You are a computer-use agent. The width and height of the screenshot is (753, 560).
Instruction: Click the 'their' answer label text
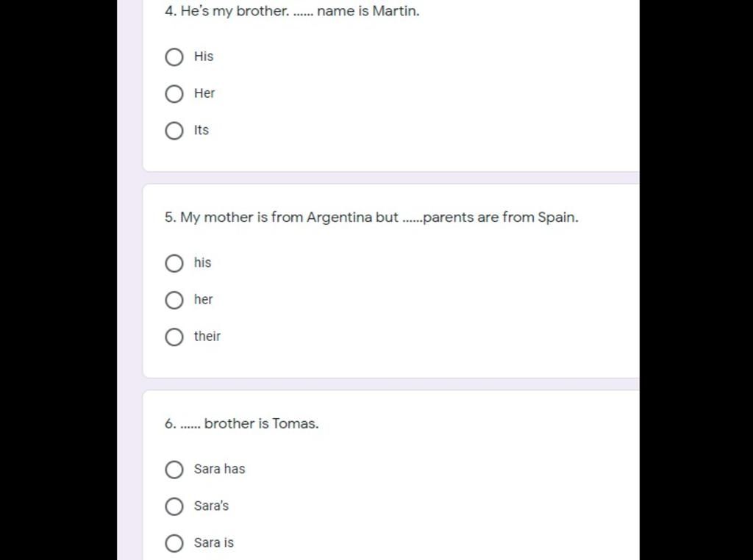pyautogui.click(x=207, y=336)
